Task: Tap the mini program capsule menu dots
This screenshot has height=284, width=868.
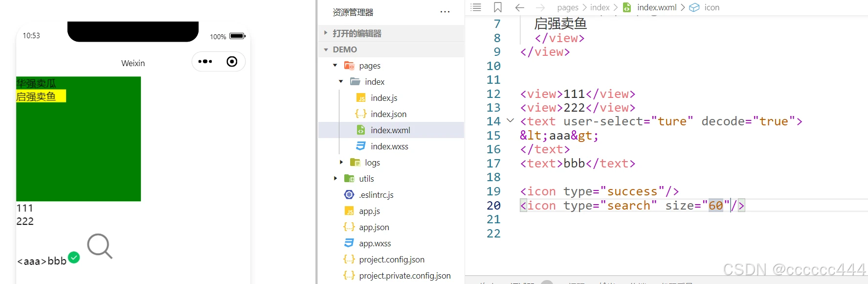Action: tap(205, 62)
